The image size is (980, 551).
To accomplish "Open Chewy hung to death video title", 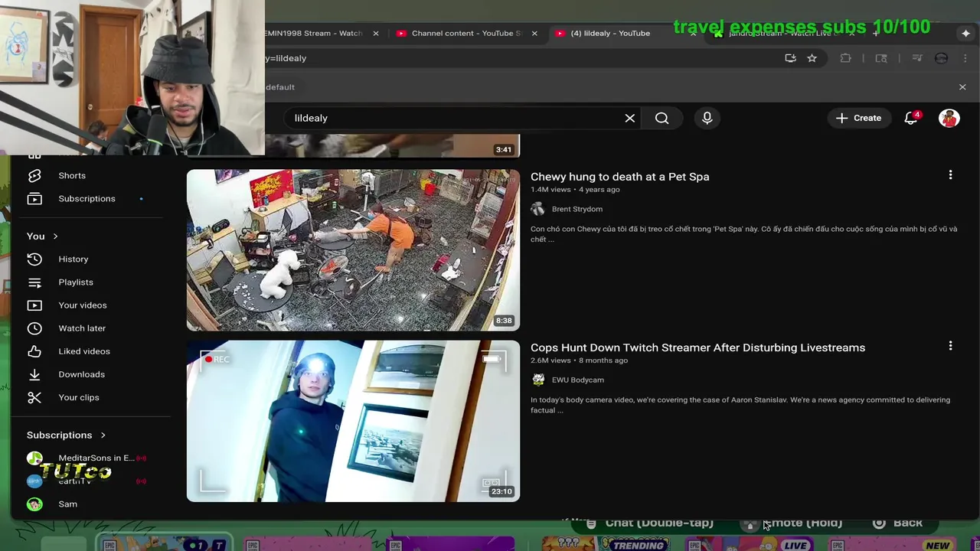I will click(x=619, y=176).
